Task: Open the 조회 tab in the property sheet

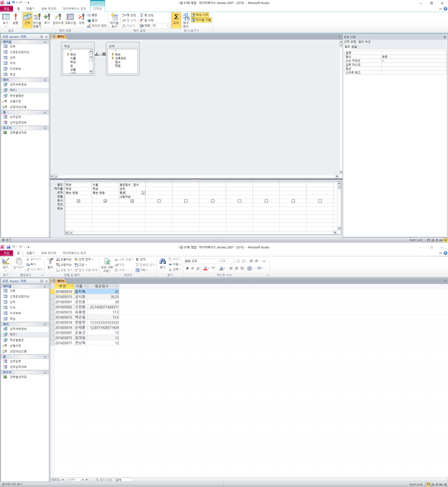Action: click(x=354, y=47)
